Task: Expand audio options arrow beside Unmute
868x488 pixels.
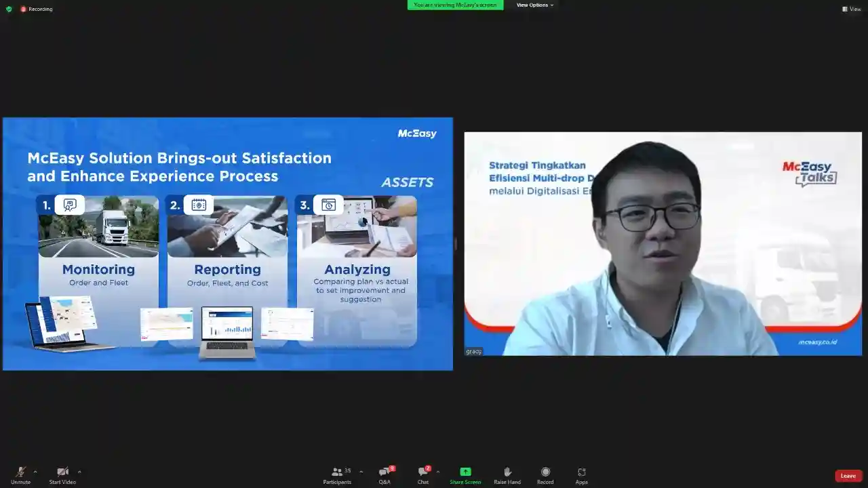Action: [35, 472]
